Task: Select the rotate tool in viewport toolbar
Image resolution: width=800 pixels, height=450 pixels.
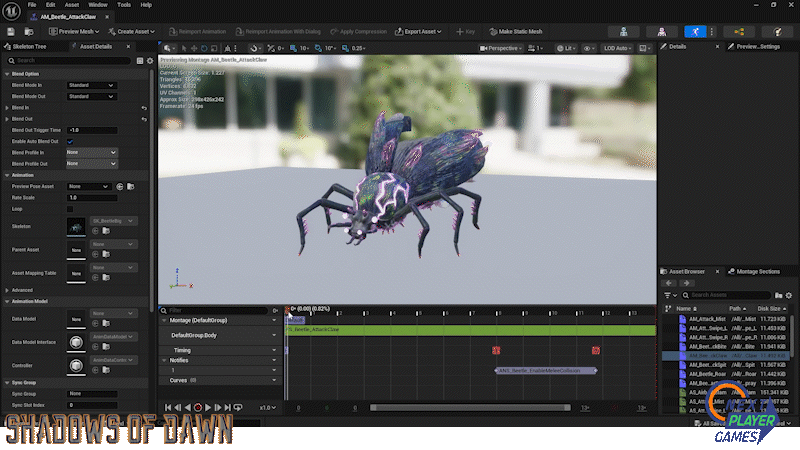Action: click(x=204, y=47)
